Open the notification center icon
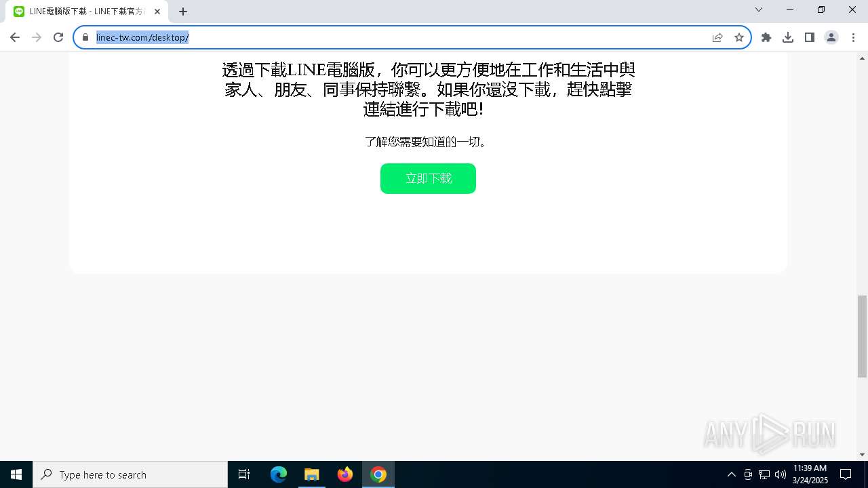 point(846,474)
